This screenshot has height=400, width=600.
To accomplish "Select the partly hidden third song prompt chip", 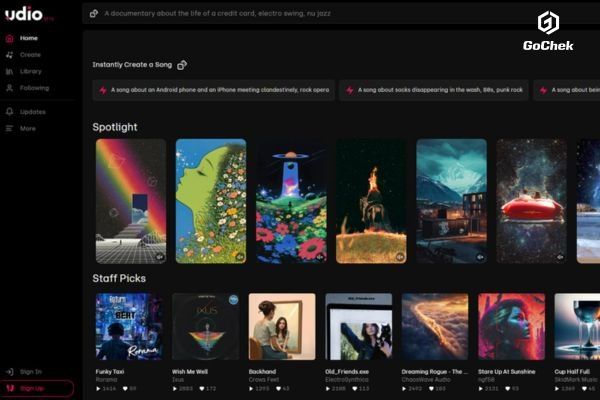I will coord(567,90).
